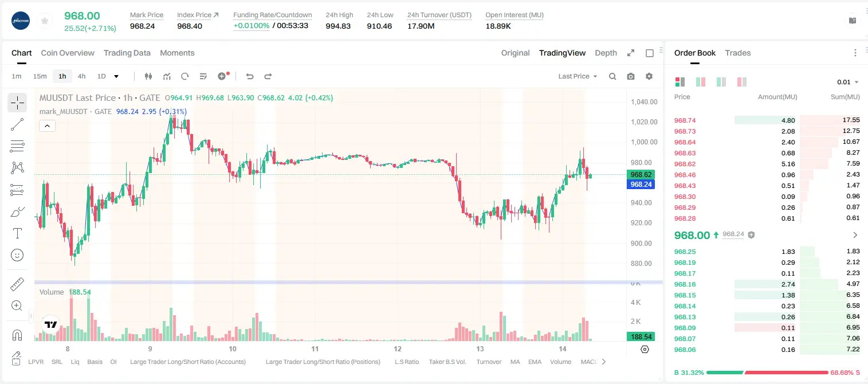Show only sell orders in order book
Screen dimensions: 868x384
point(742,82)
